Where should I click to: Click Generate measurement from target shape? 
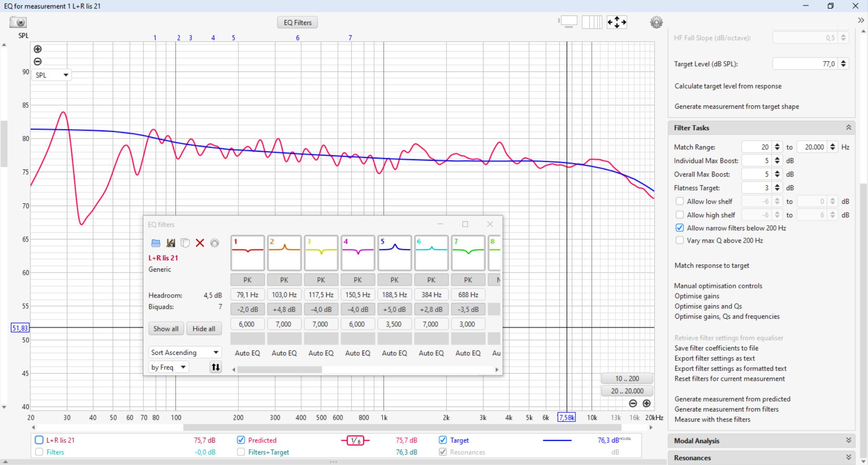point(737,106)
